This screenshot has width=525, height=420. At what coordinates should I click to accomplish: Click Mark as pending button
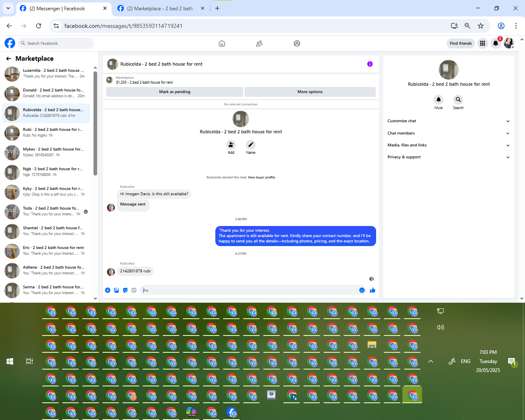click(175, 92)
